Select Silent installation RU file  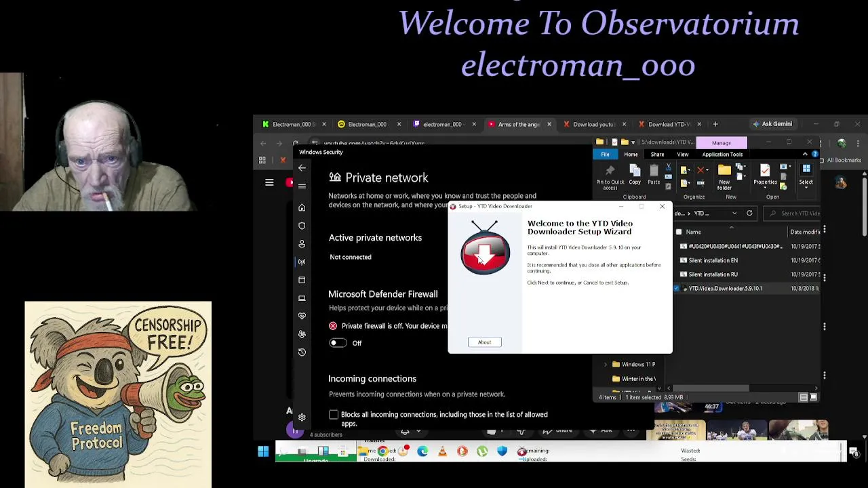point(713,274)
